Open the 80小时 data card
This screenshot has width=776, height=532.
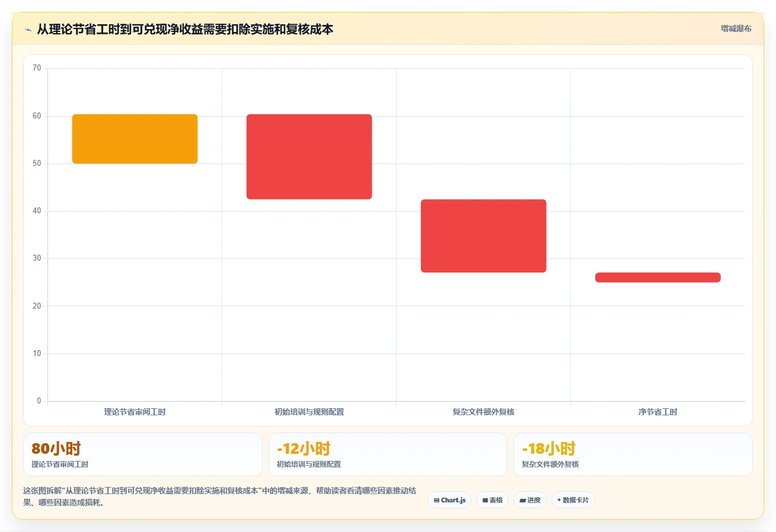142,454
